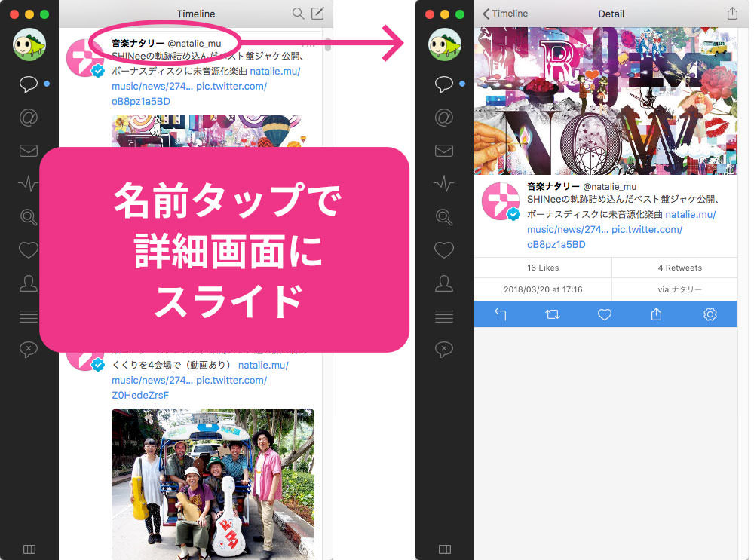Viewport: 754px width, 560px height.
Task: Click the Timeline window scrollbar thumb
Action: click(x=327, y=44)
